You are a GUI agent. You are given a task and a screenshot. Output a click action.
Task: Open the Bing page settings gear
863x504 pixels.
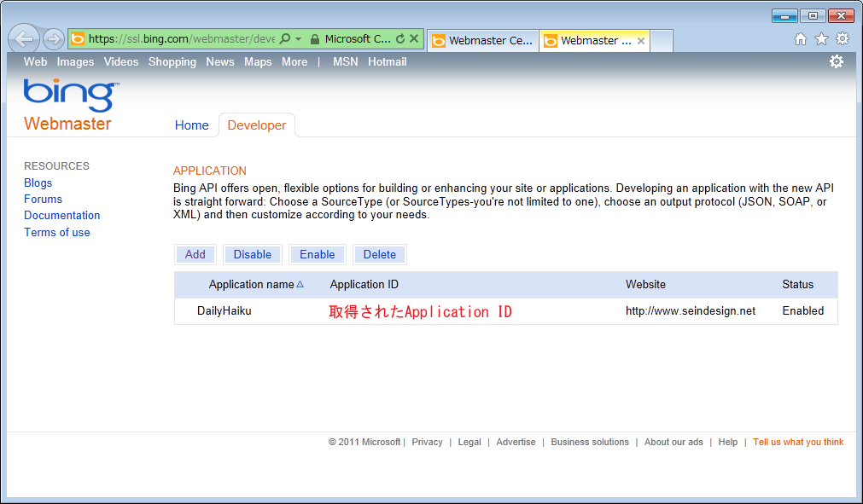coord(836,61)
